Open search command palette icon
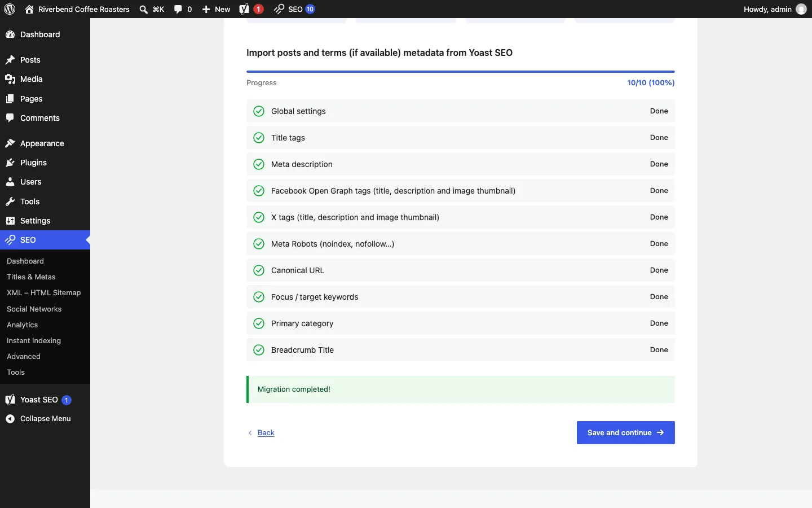This screenshot has height=508, width=812. tap(144, 9)
